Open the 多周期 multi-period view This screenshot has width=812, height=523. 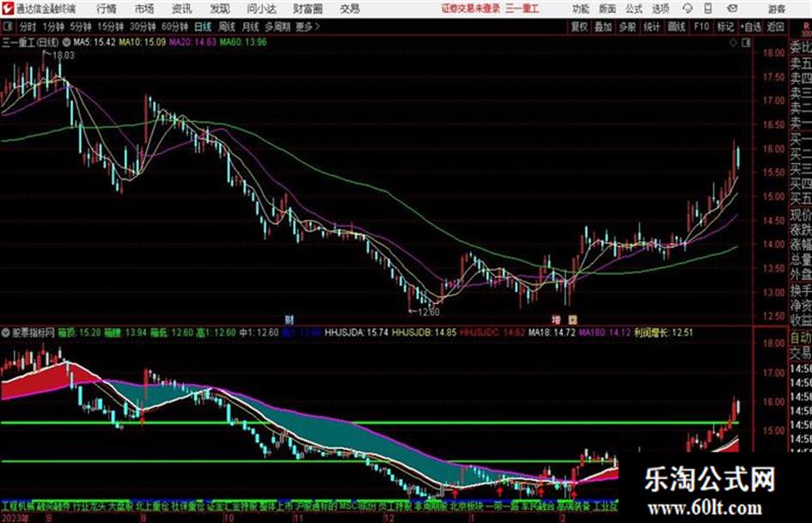(x=278, y=27)
